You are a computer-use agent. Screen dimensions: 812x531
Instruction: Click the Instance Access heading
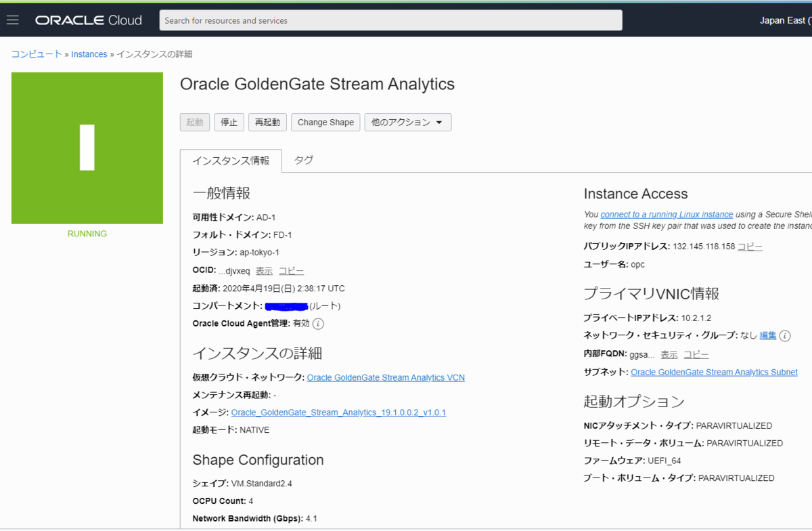tap(635, 194)
